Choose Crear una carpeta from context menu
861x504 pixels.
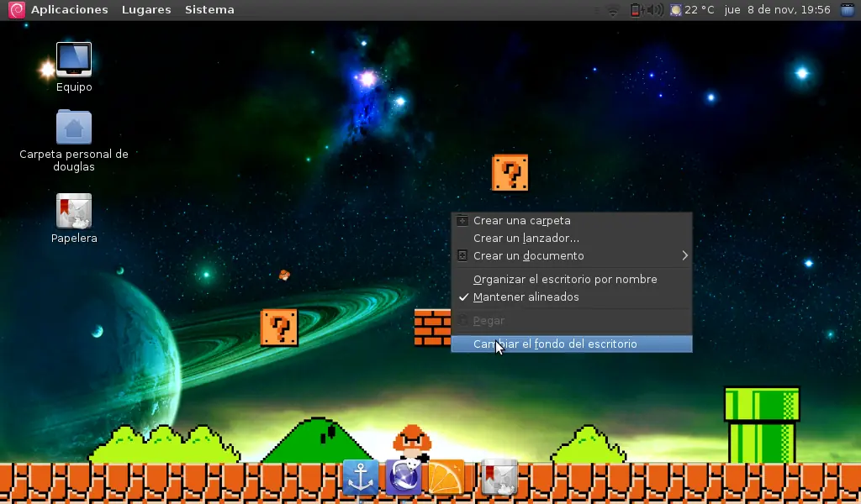pyautogui.click(x=572, y=220)
